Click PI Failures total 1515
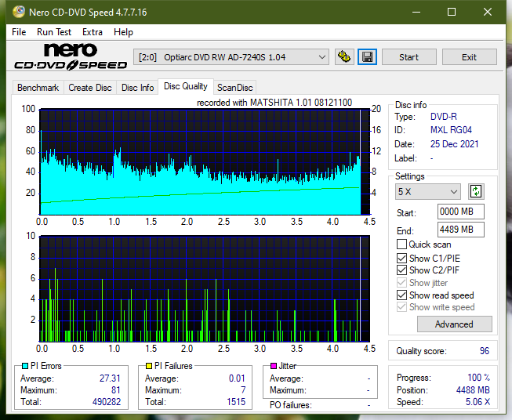This screenshot has width=512, height=420. point(236,402)
